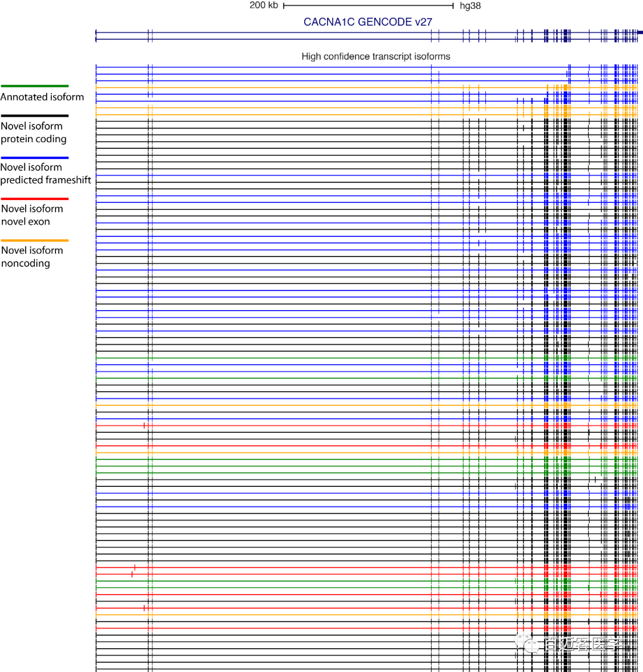Click the hg38 assembly label
Image resolution: width=643 pixels, height=672 pixels.
470,6
